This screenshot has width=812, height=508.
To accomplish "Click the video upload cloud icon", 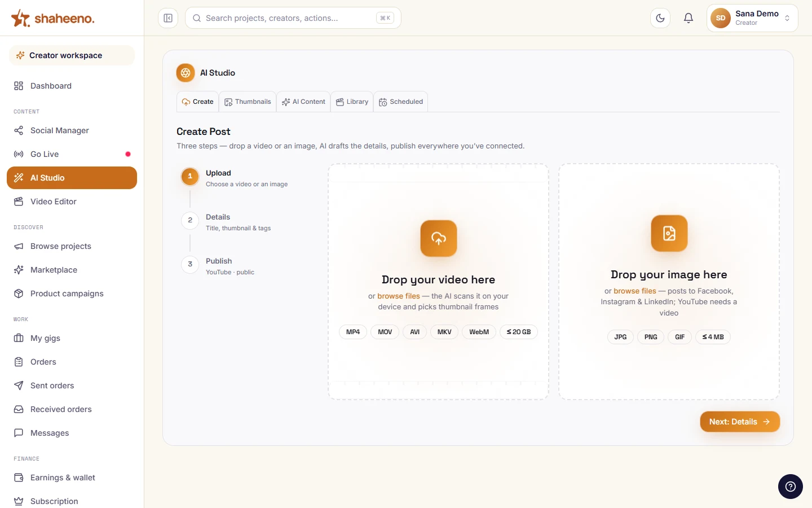I will click(439, 238).
